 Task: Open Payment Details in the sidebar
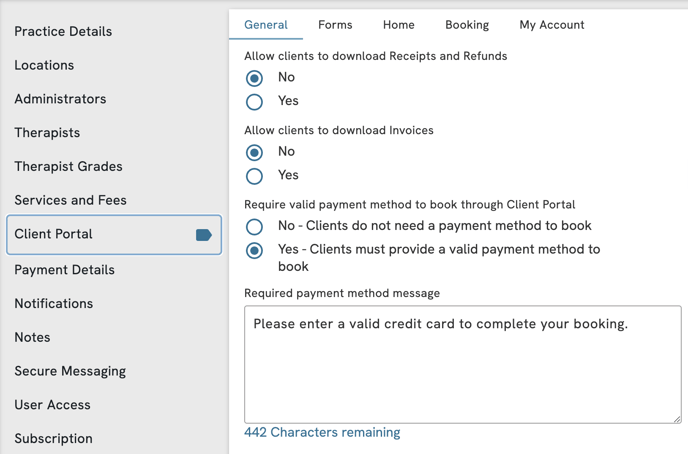tap(64, 270)
